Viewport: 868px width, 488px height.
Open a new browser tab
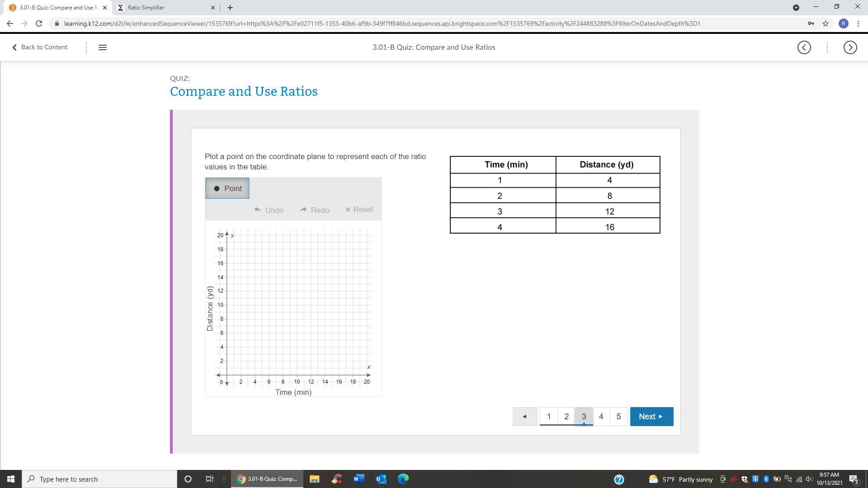point(230,8)
